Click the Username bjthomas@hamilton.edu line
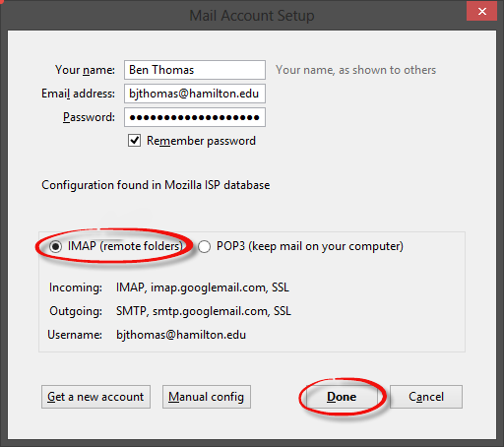The image size is (504, 447). (147, 335)
